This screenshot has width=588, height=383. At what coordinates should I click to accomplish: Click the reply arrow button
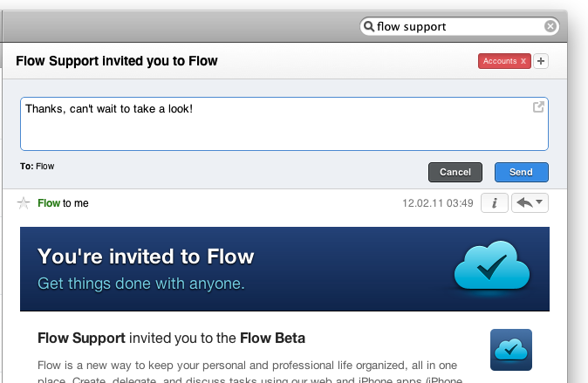524,203
